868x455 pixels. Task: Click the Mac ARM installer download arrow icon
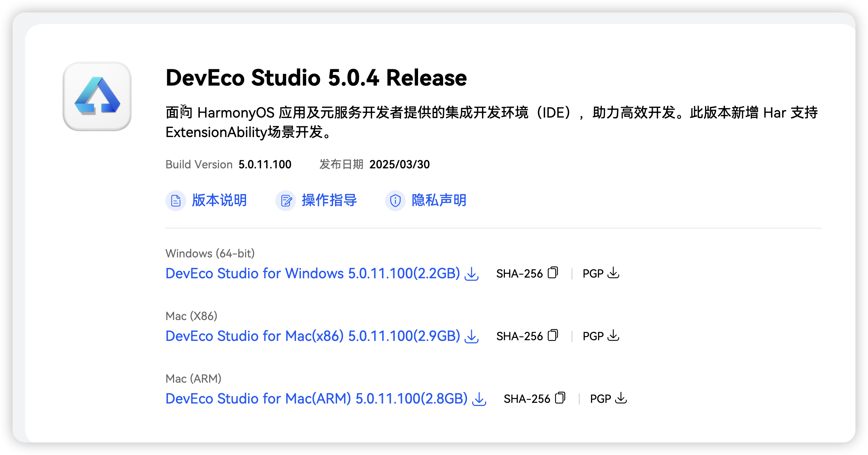tap(479, 399)
